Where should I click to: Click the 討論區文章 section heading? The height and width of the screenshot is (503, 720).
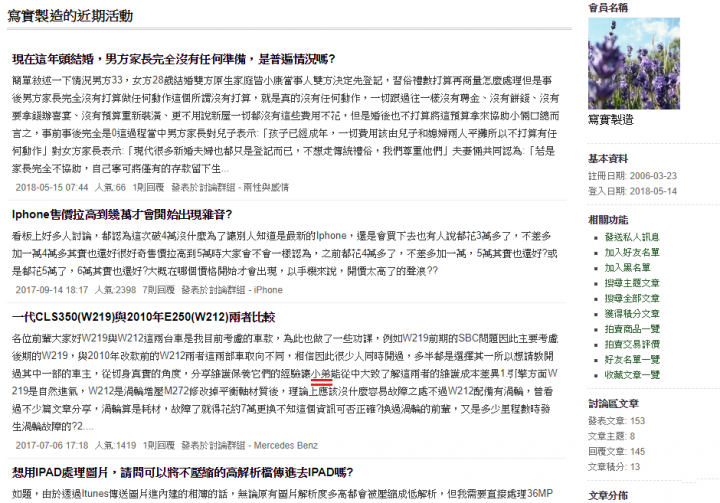(613, 404)
